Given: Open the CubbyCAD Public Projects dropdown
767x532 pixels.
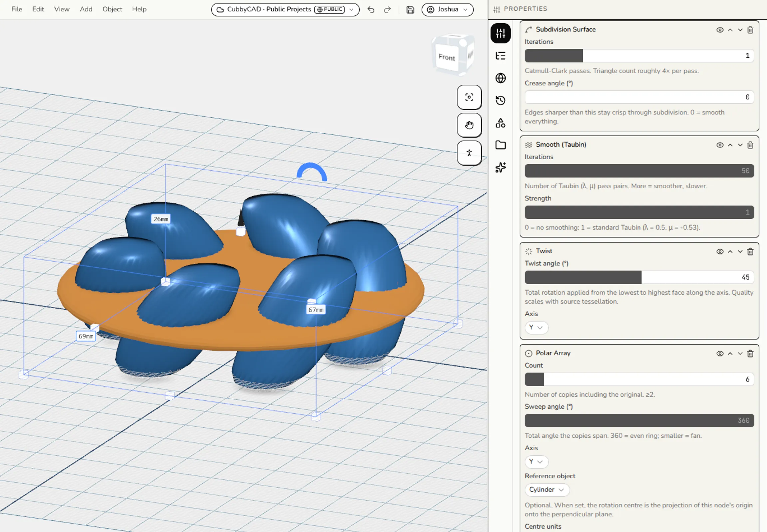Looking at the screenshot, I should click(285, 9).
